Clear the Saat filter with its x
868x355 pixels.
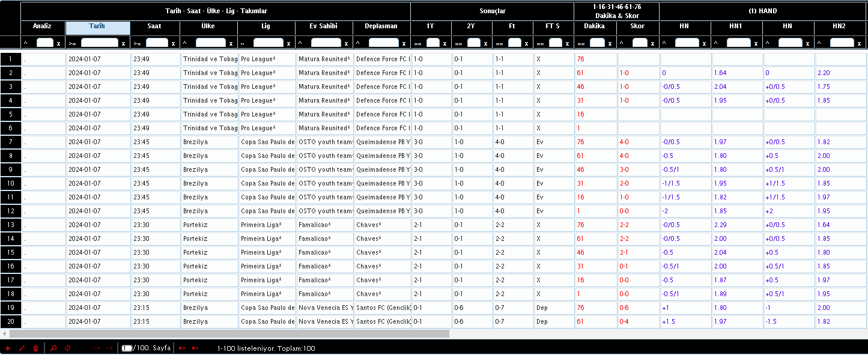[x=174, y=43]
